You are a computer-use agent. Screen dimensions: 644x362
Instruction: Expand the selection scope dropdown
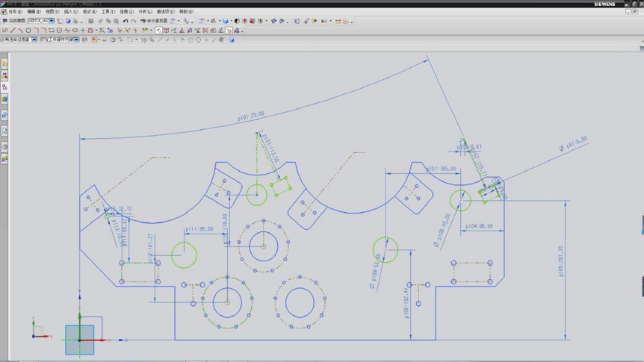(76, 40)
